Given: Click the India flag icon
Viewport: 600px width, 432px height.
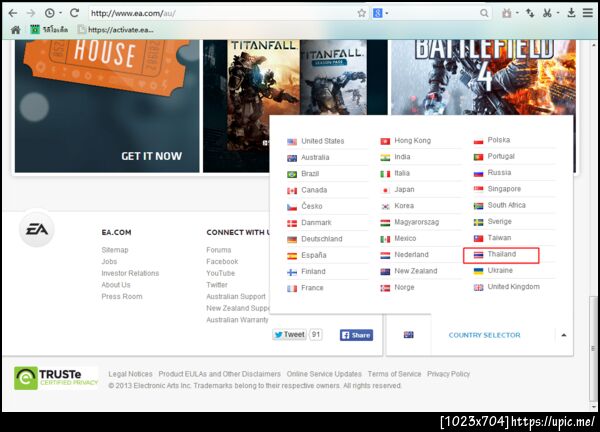Looking at the screenshot, I should (385, 158).
